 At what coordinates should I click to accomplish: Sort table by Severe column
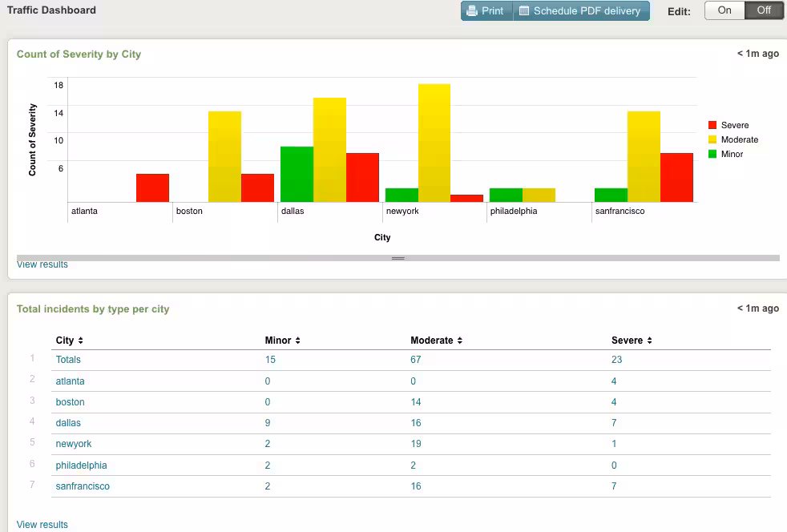pos(632,341)
